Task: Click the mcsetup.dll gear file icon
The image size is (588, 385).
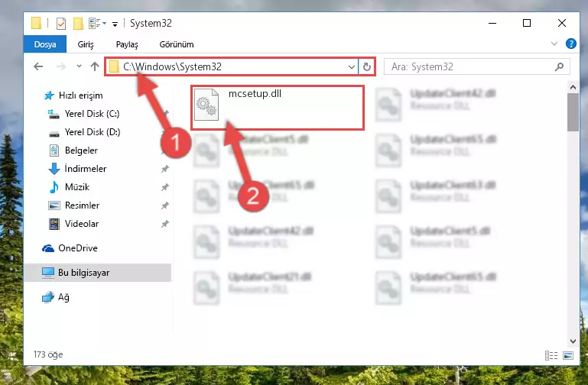Action: 206,105
